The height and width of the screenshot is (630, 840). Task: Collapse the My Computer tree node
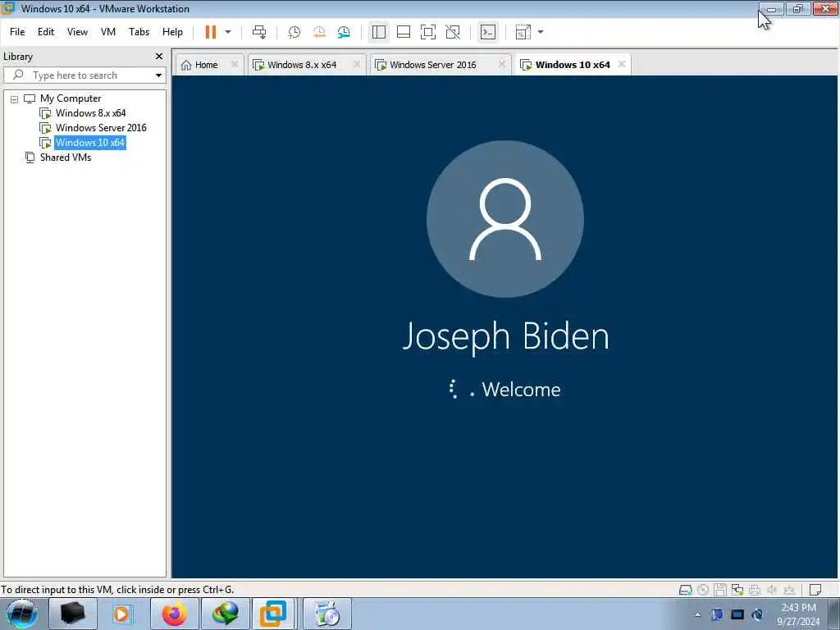[15, 99]
